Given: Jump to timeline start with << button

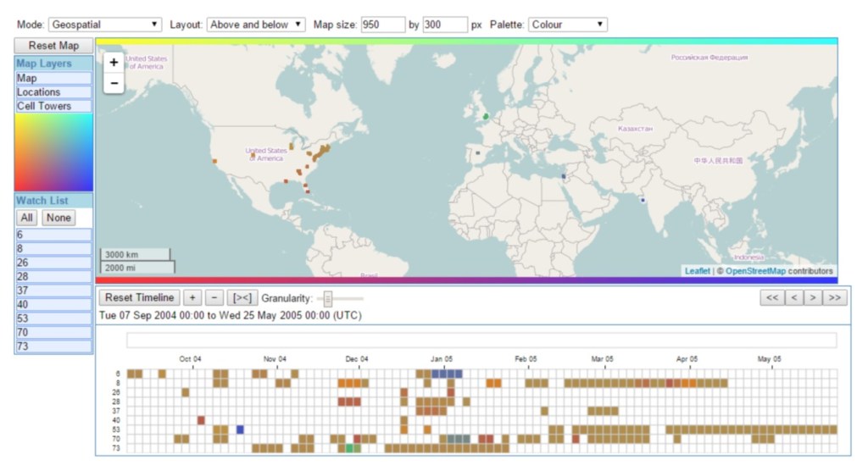Looking at the screenshot, I should [771, 297].
